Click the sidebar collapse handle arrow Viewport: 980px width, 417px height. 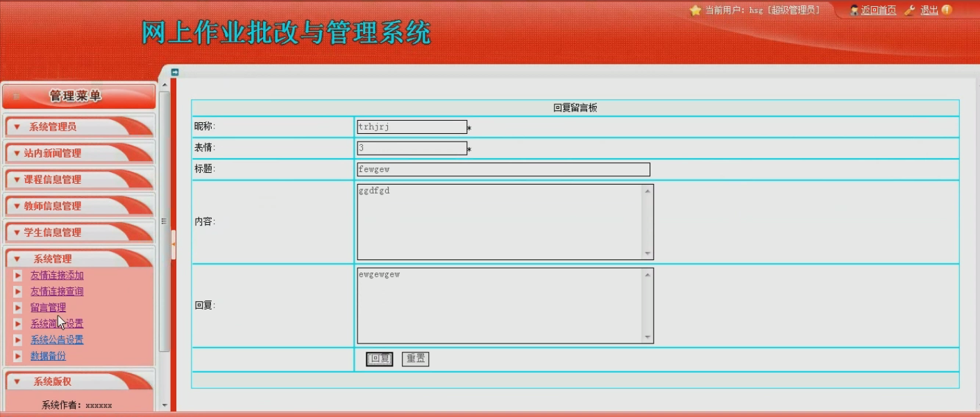[174, 244]
